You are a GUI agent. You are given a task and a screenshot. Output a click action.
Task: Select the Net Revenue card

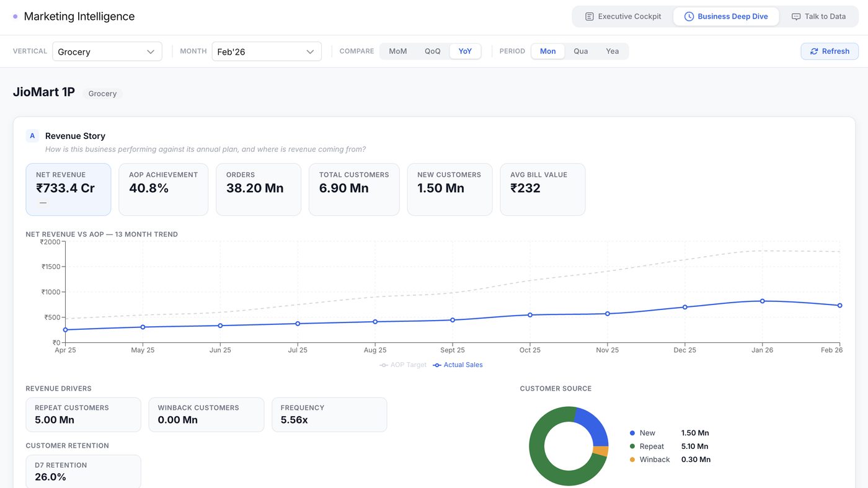(x=68, y=190)
